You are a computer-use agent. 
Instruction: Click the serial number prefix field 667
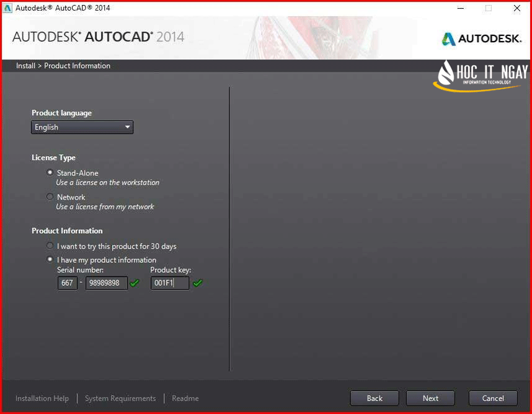[x=68, y=283]
